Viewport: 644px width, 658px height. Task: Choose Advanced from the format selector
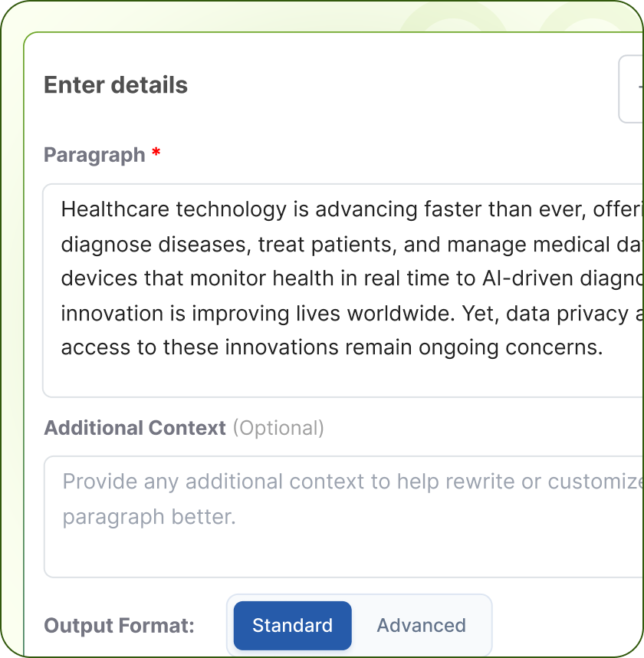(x=421, y=625)
